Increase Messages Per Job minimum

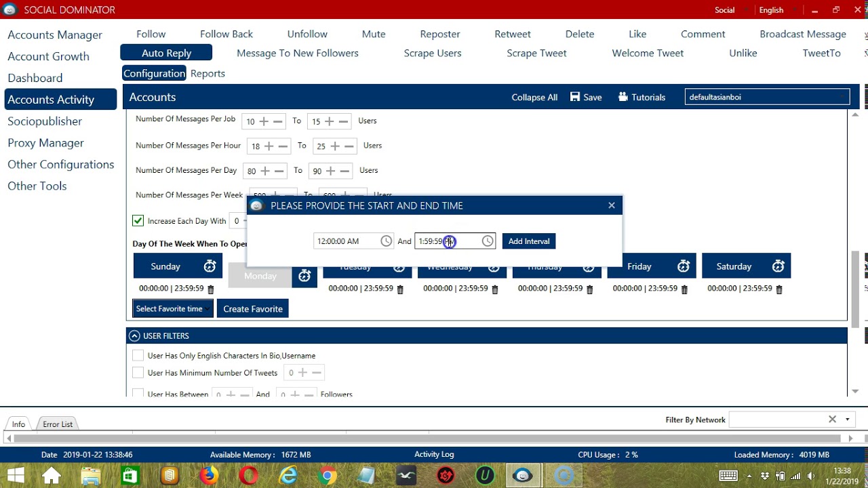264,121
